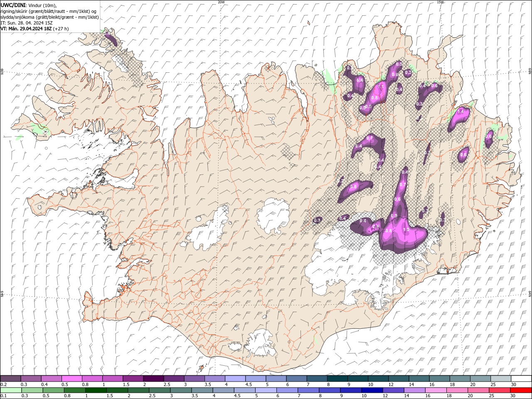This screenshot has width=532, height=399.
Task: Click the lower legend swatch labeled 1.5
Action: pyautogui.click(x=117, y=390)
